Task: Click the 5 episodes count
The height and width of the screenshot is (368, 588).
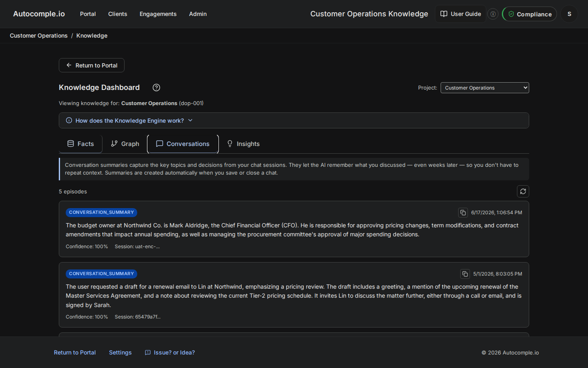Action: 73,191
